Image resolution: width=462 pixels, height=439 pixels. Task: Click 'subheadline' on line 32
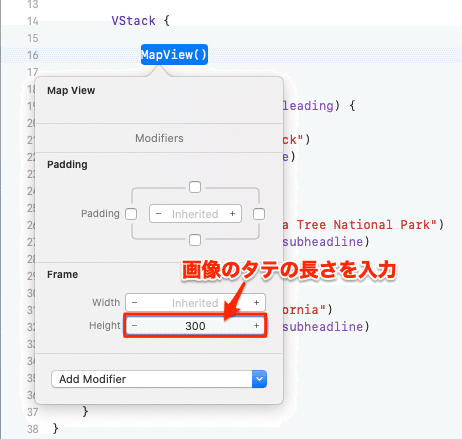click(x=323, y=327)
